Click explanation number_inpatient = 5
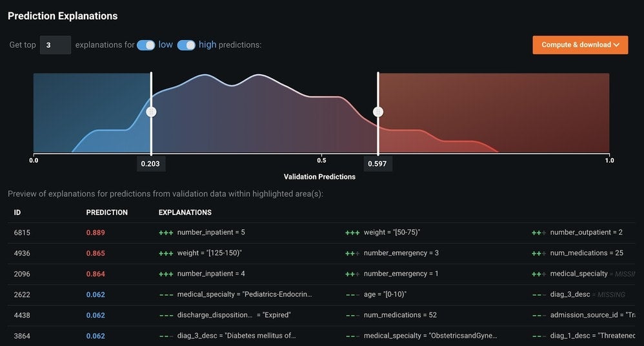The width and height of the screenshot is (644, 346). click(211, 232)
